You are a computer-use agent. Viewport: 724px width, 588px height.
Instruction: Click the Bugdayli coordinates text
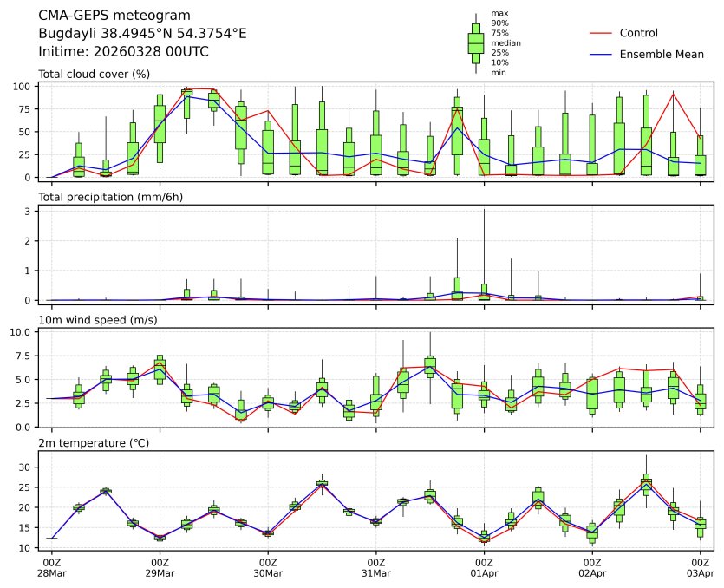[142, 34]
